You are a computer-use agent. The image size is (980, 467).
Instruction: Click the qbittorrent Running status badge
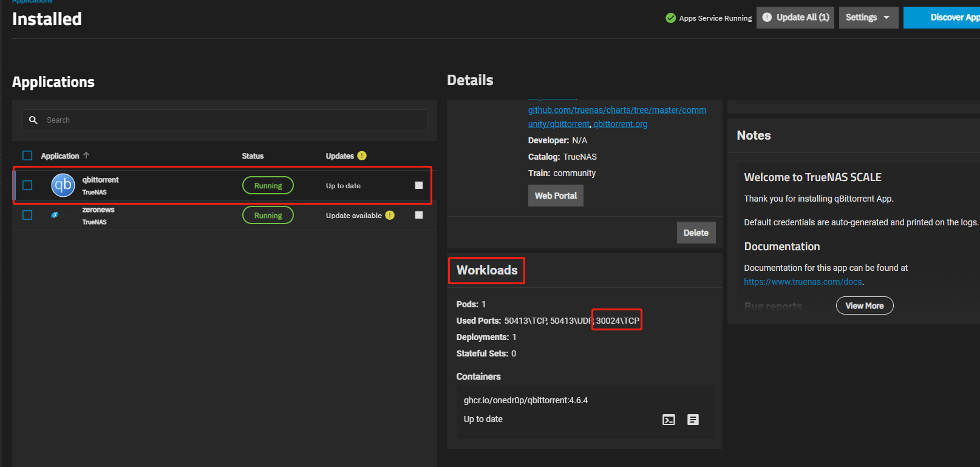point(268,185)
